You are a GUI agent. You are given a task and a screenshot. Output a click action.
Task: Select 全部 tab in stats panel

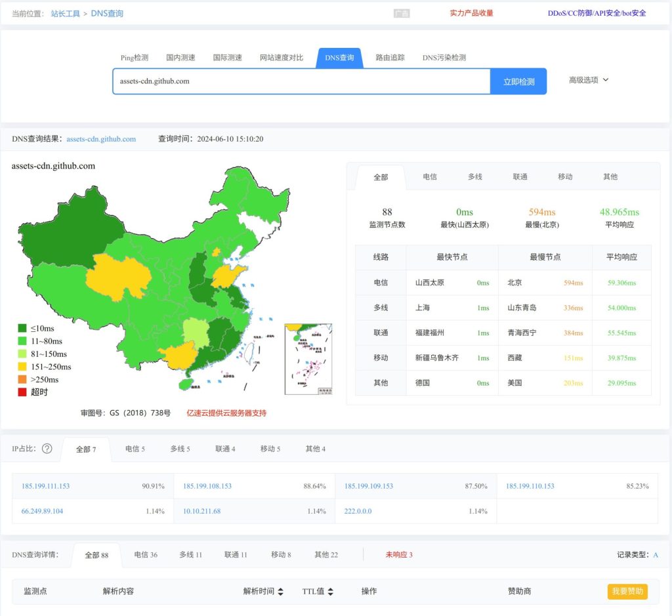pyautogui.click(x=381, y=177)
